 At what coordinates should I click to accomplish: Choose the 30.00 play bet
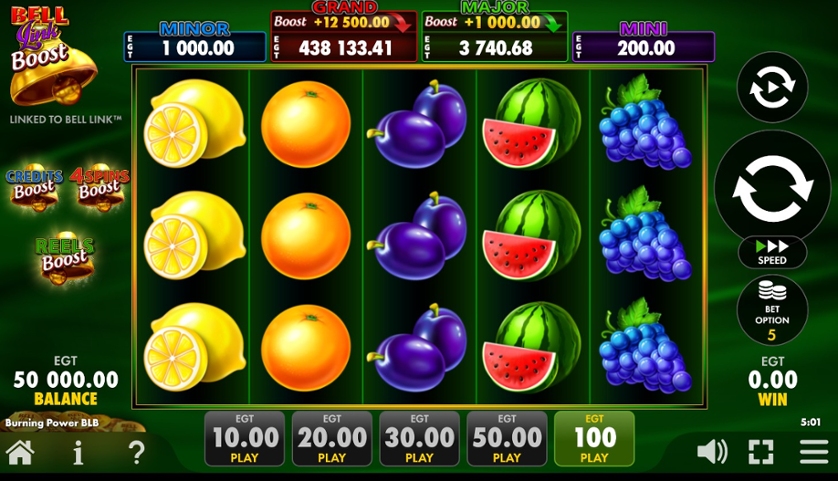[420, 439]
